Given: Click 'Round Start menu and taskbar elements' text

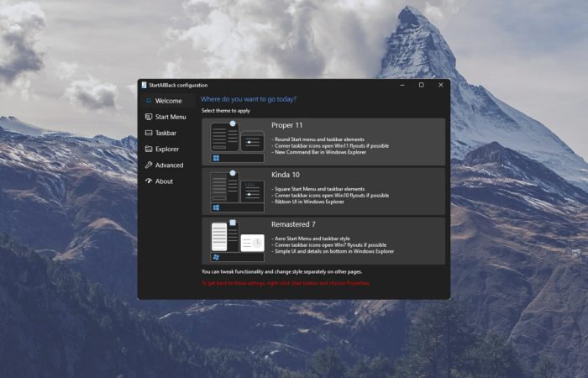Looking at the screenshot, I should [x=319, y=139].
